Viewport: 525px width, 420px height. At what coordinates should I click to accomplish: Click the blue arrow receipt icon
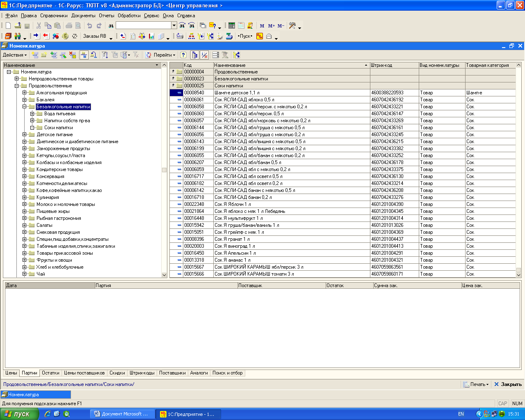point(36,36)
